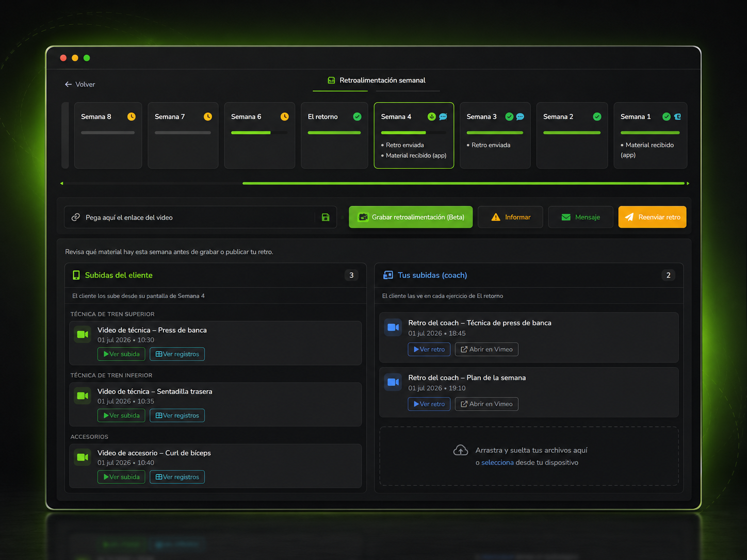Click the ACCESORIOS section heading
The image size is (747, 560).
coord(89,437)
